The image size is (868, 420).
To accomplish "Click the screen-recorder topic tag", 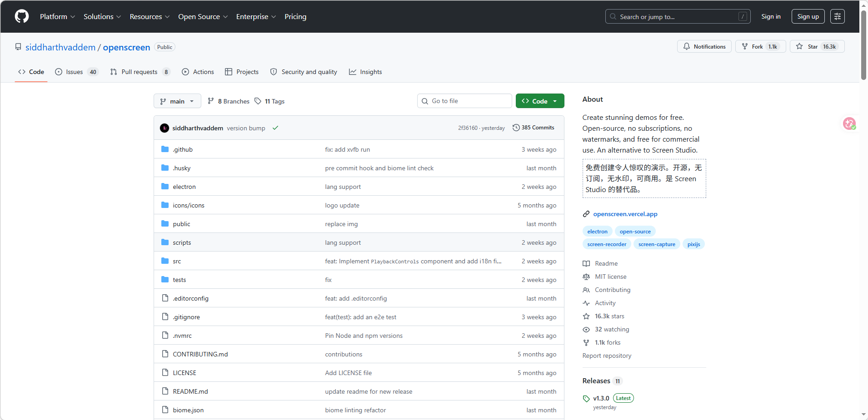I will point(606,244).
